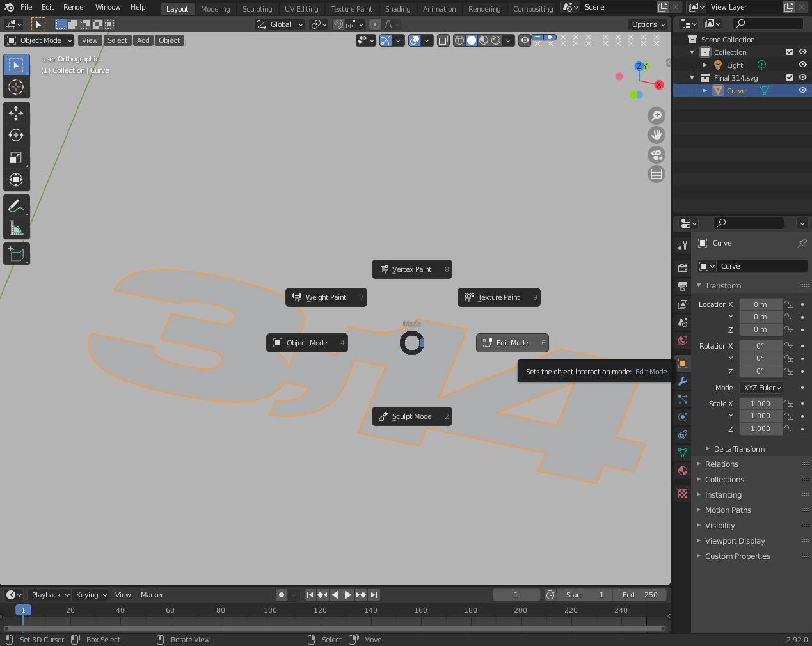Viewport: 812px width, 646px height.
Task: Select the Move tool
Action: tap(17, 113)
